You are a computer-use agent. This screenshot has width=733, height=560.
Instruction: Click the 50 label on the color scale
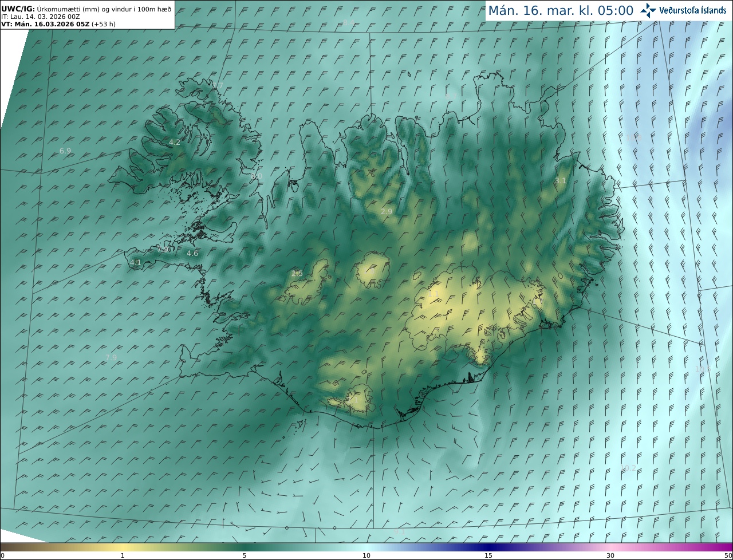click(x=728, y=555)
